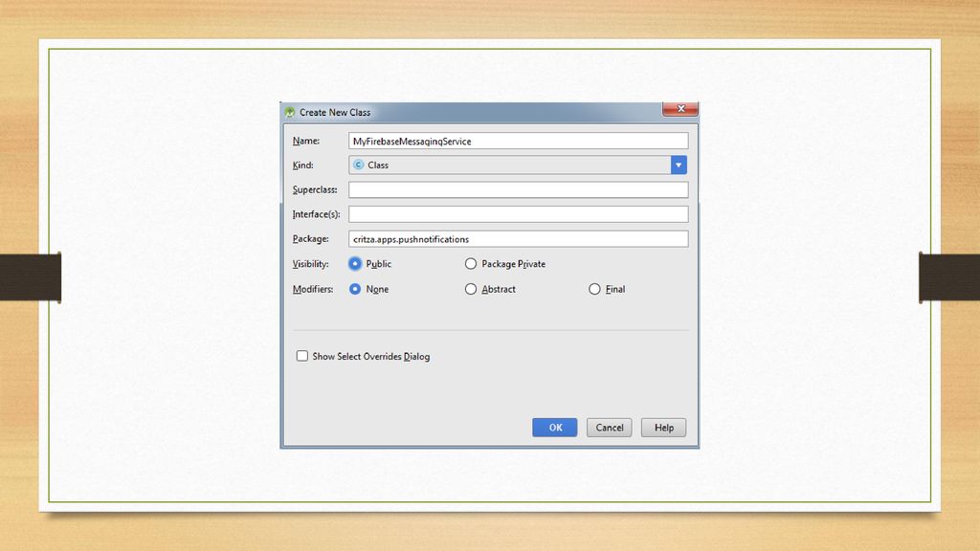Screen dimensions: 980x551
Task: Select Package Private visibility option
Action: click(471, 264)
